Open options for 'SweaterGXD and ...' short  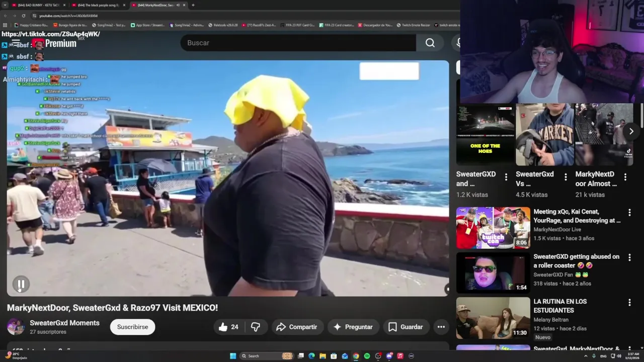click(x=506, y=177)
